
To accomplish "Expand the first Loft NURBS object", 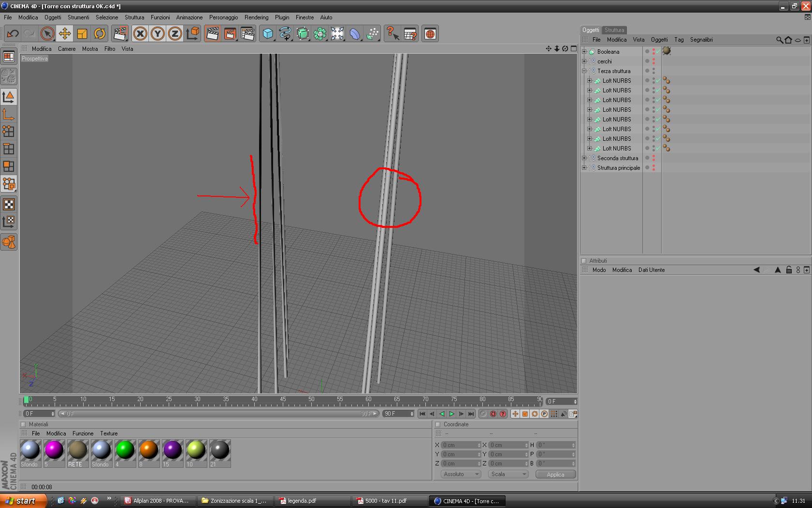I will click(590, 81).
